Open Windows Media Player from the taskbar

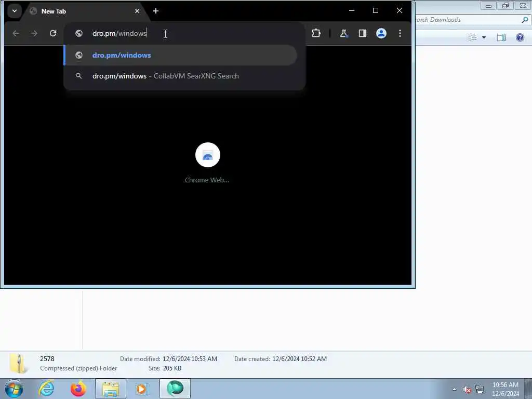coord(142,389)
